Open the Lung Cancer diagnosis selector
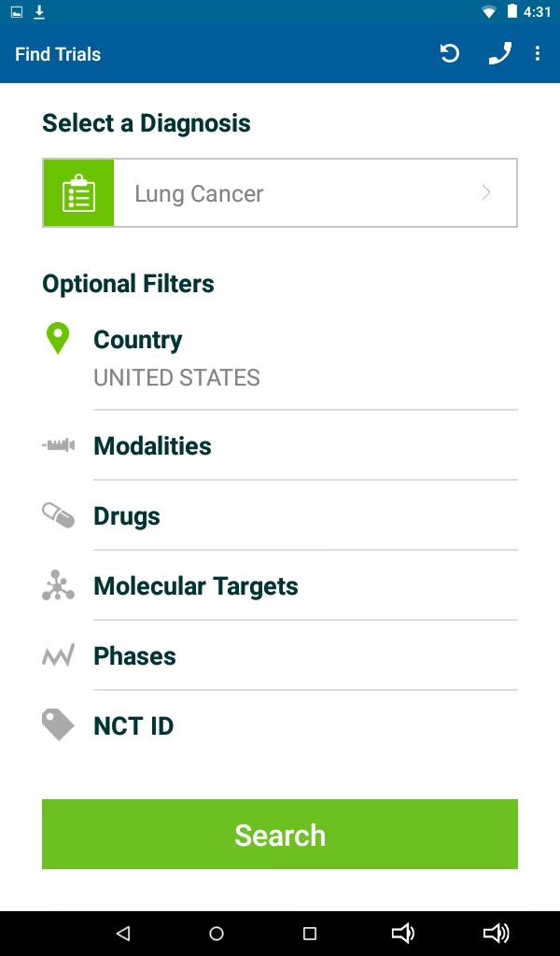 click(280, 192)
